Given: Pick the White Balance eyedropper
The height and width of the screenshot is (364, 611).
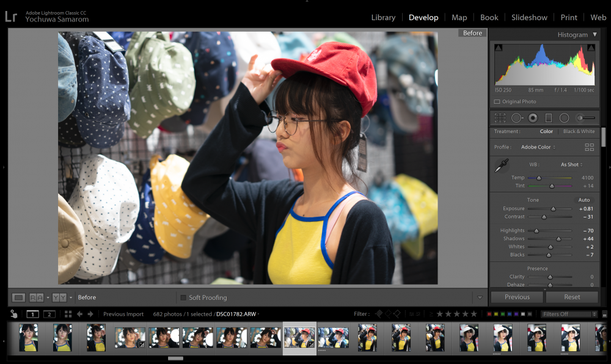Looking at the screenshot, I should click(x=502, y=166).
